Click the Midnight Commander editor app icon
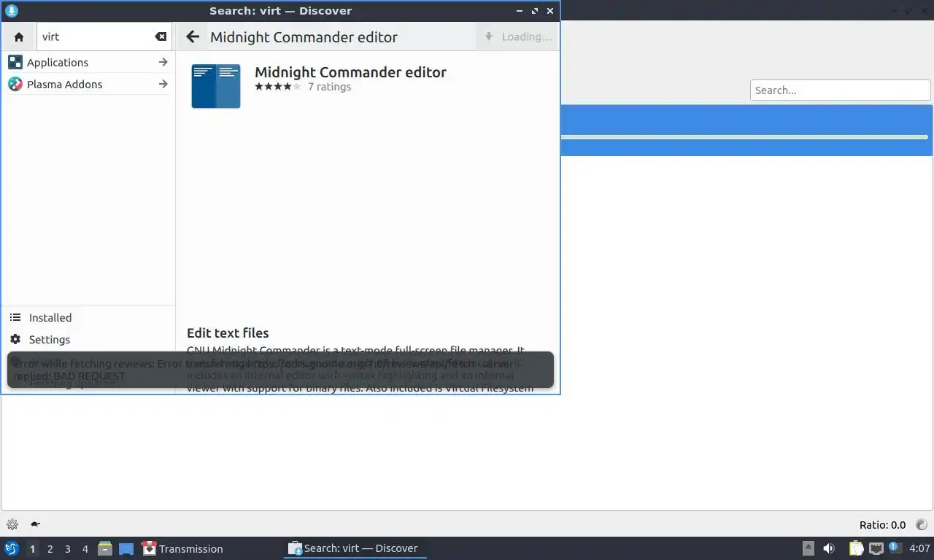The height and width of the screenshot is (560, 934). [216, 86]
